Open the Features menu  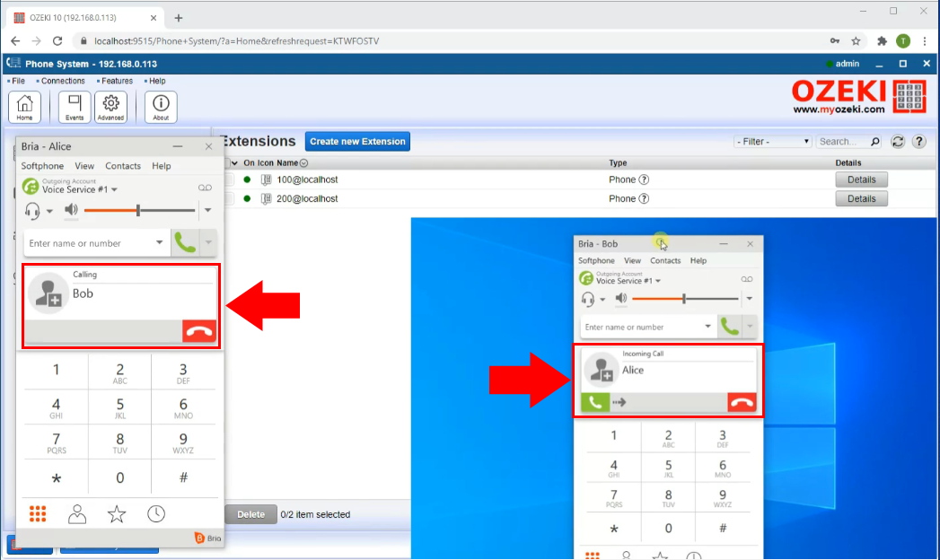click(x=117, y=81)
